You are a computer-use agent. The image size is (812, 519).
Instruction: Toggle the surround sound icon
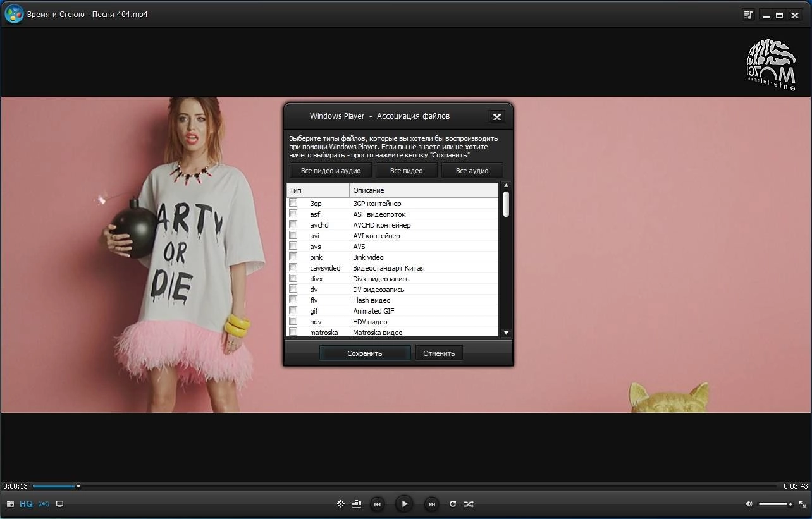click(44, 504)
